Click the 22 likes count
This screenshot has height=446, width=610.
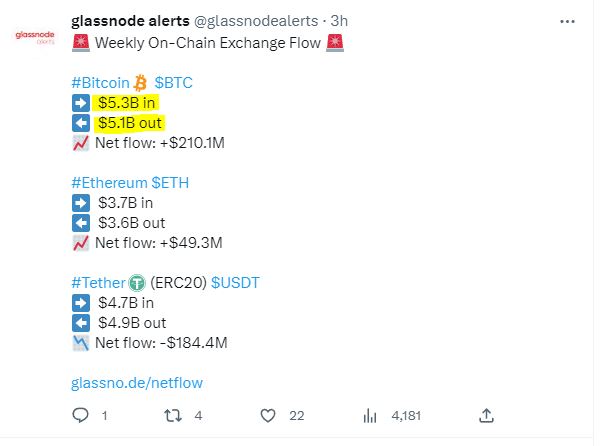pos(296,416)
